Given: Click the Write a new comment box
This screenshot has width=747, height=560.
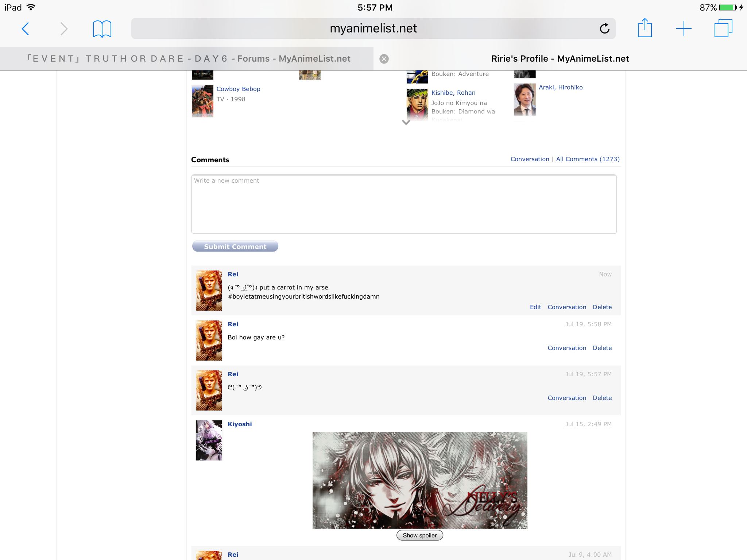Looking at the screenshot, I should 404,204.
